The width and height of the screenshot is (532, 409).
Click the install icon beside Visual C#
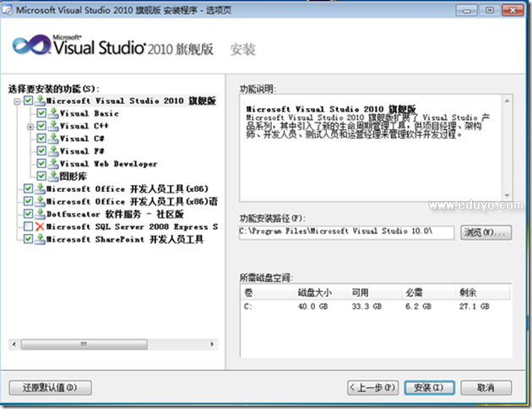tap(53, 139)
